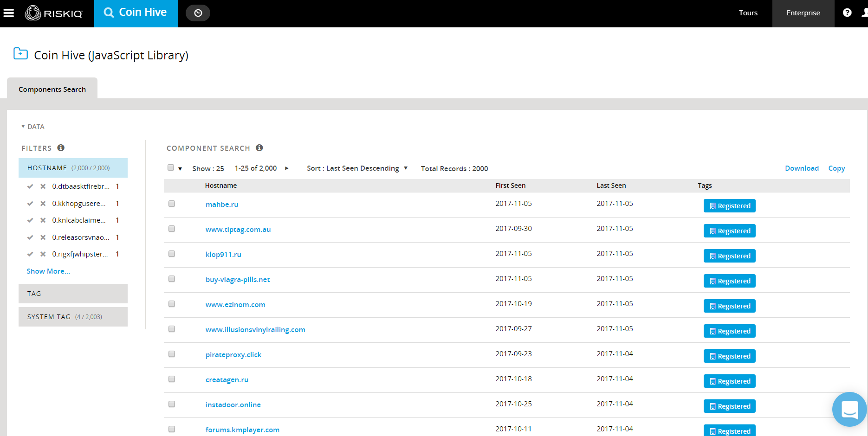Open the www.illusionsvinylrailing.com hostname link

tap(255, 330)
